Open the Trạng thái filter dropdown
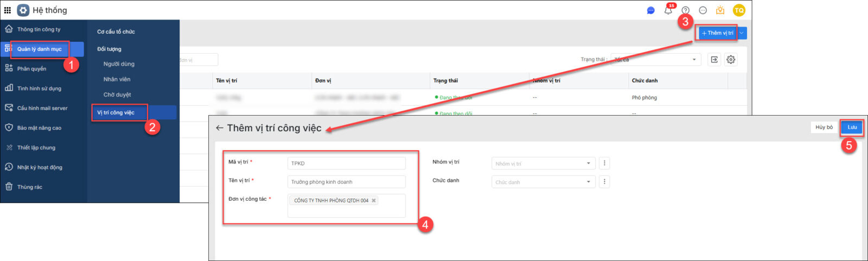Image resolution: width=868 pixels, height=261 pixels. click(655, 60)
